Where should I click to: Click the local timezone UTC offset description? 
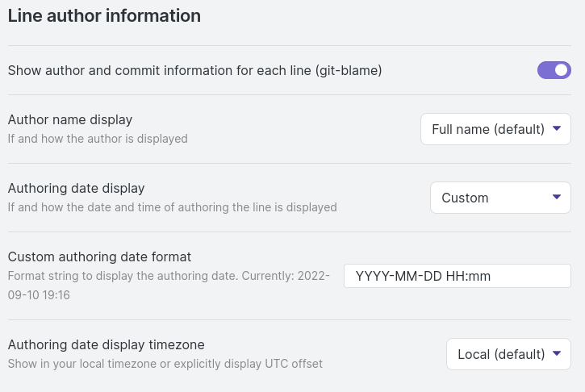coord(165,364)
